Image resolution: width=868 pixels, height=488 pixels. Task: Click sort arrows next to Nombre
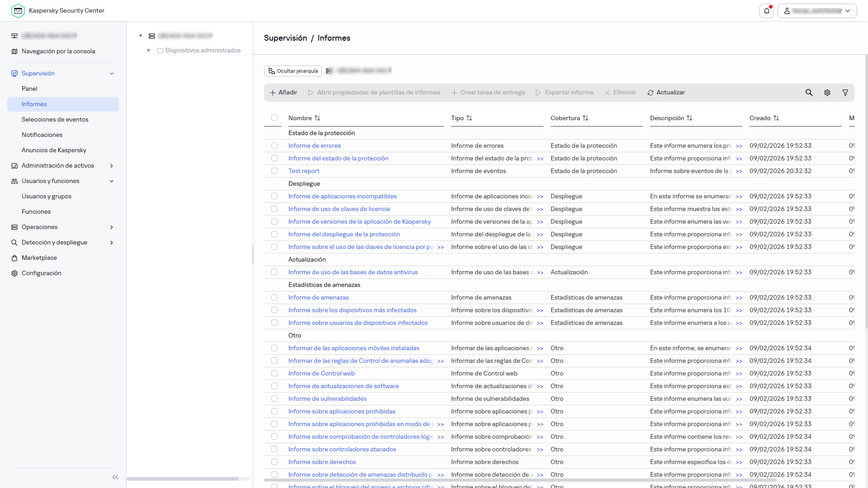tap(317, 118)
